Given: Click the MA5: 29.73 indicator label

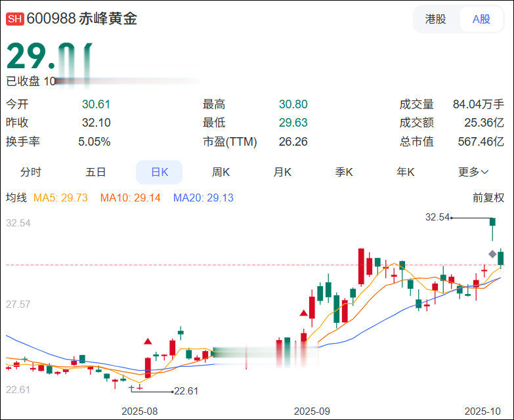Looking at the screenshot, I should [x=60, y=198].
